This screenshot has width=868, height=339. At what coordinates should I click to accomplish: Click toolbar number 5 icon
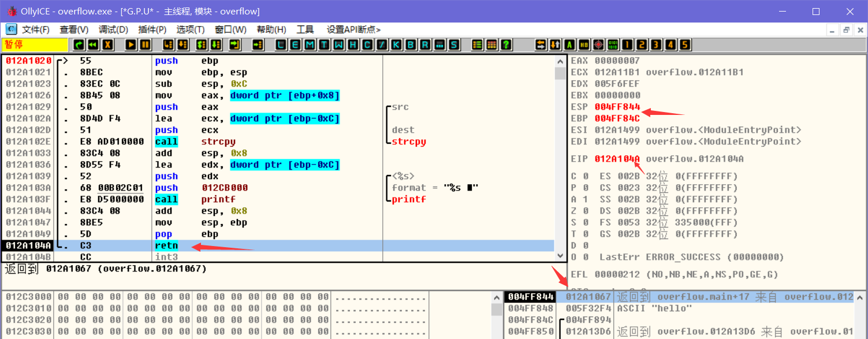coord(685,44)
